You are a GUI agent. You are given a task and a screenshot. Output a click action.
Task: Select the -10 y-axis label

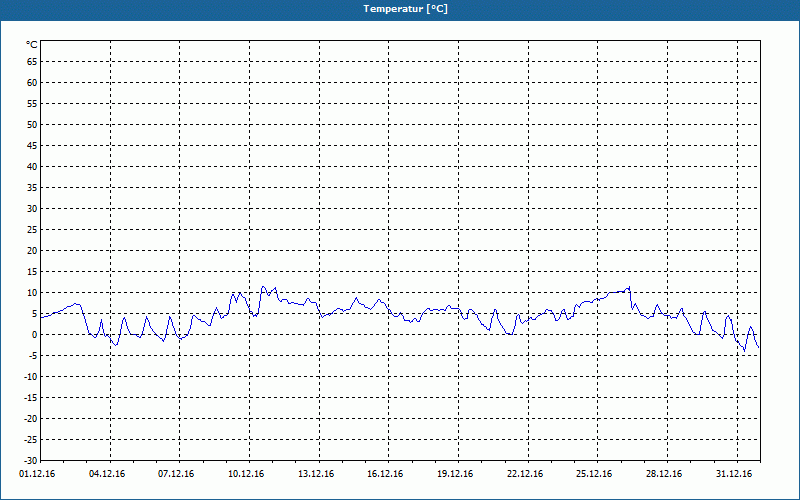click(30, 377)
